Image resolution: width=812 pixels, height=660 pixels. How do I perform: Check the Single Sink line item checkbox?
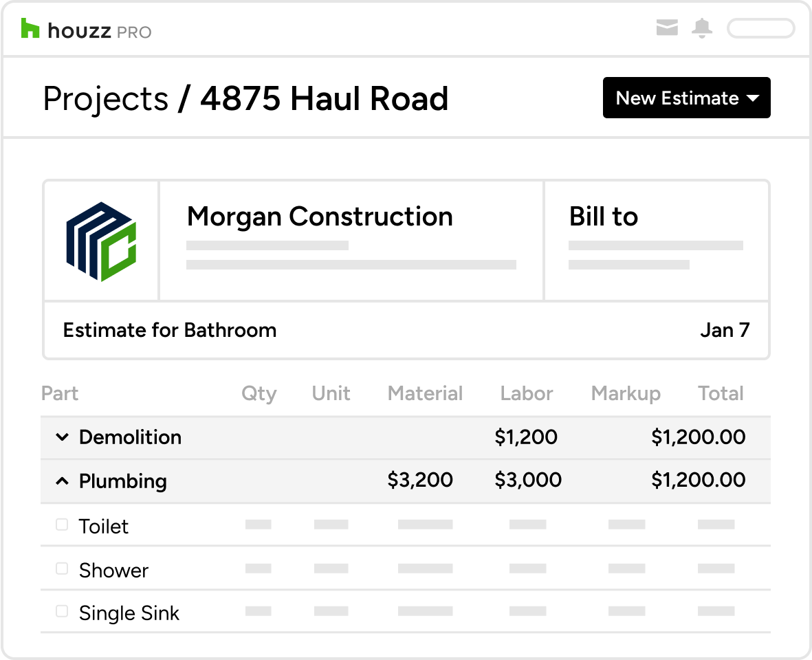point(62,610)
